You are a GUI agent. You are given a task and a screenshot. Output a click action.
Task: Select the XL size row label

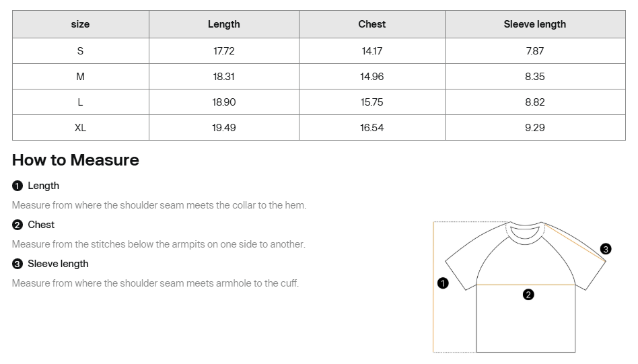tap(80, 128)
